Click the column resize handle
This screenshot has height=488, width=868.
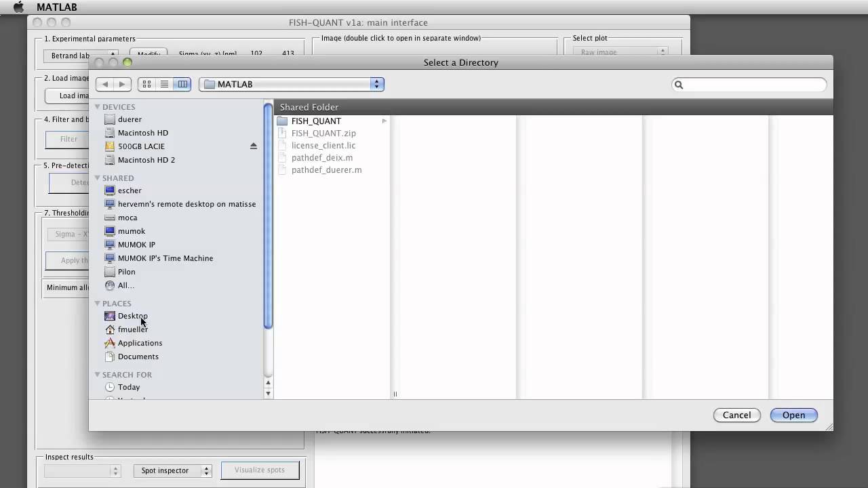[395, 394]
